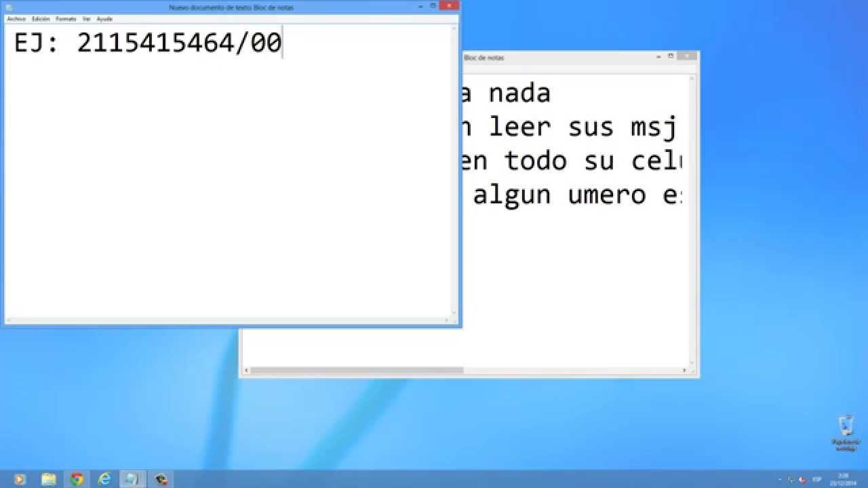Click the text line 'EJ: 2115415464/00'
Screen dimensions: 868x488
[148, 43]
